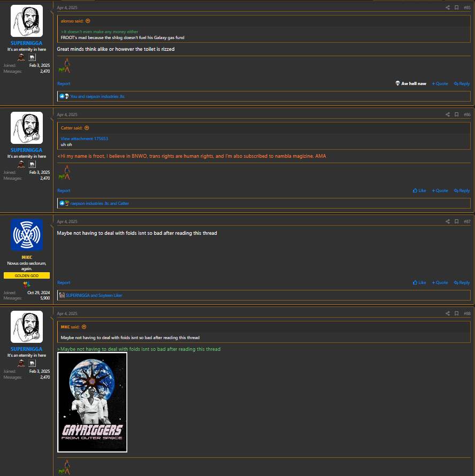Image resolution: width=475 pixels, height=476 pixels.
Task: Click the share icon on post #88
Action: tap(447, 313)
